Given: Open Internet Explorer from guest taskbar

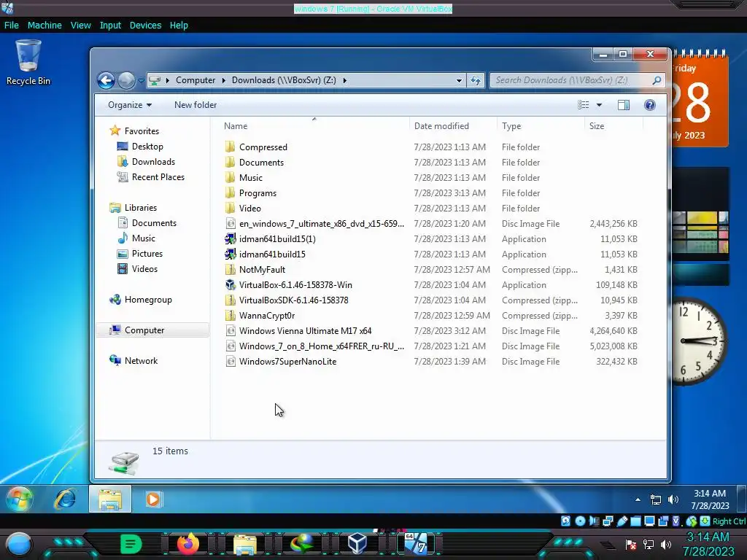Looking at the screenshot, I should (x=65, y=499).
